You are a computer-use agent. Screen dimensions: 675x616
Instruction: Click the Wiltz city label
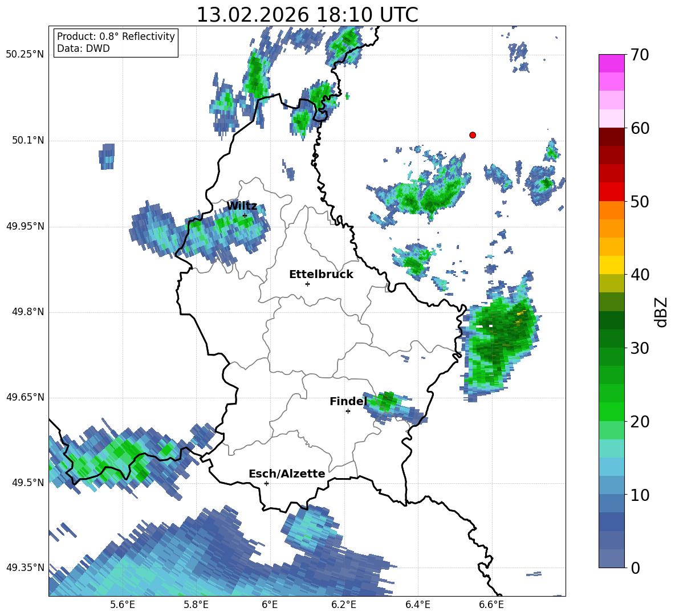coord(242,206)
